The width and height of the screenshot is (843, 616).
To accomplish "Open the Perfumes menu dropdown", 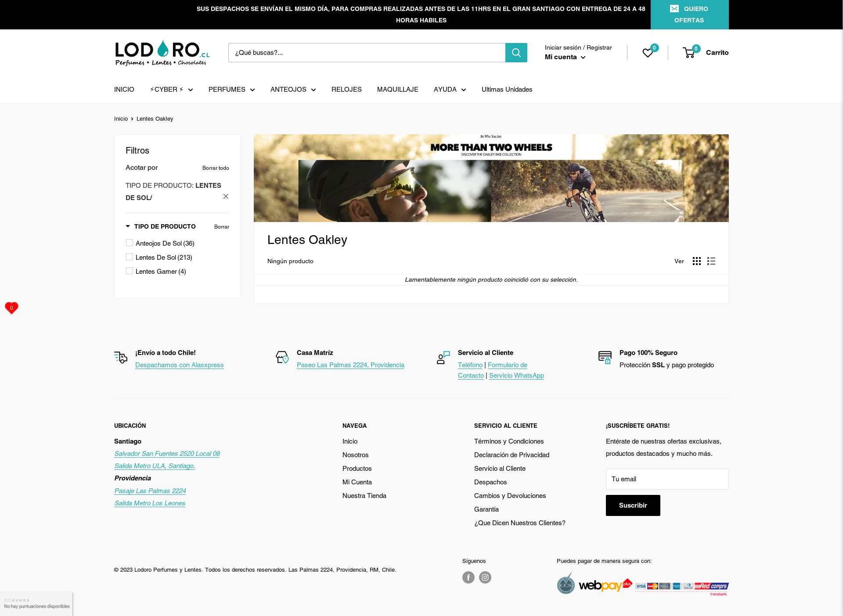I will tap(231, 90).
